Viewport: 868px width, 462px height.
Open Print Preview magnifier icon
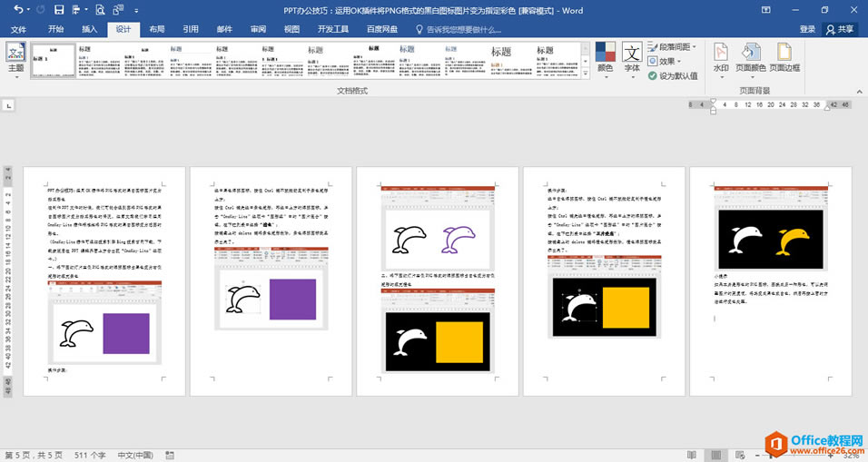coord(100,9)
